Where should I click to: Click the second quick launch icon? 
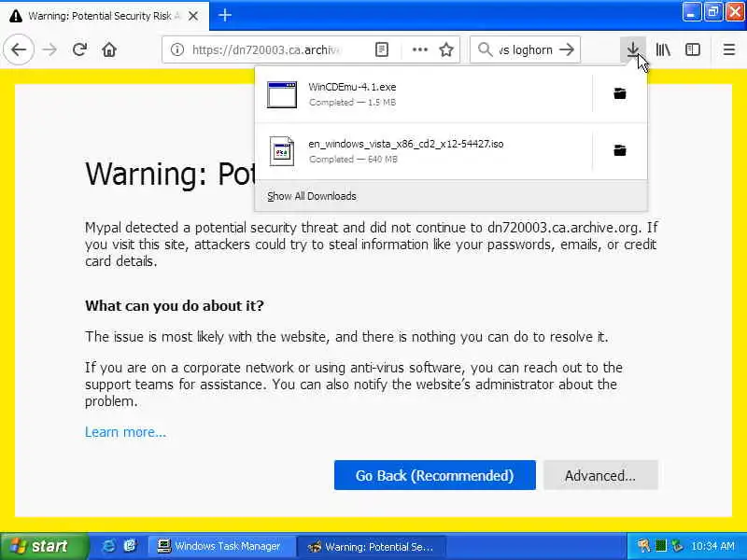pyautogui.click(x=130, y=546)
